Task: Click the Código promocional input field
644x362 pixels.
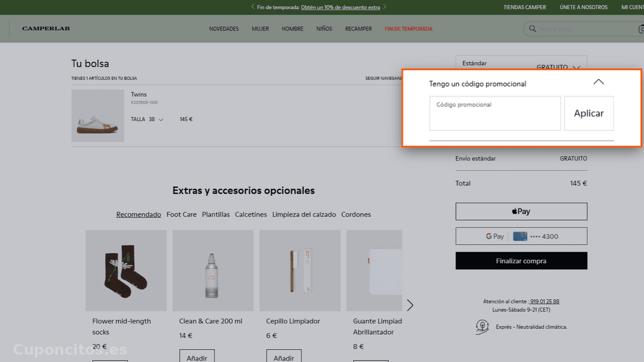Action: point(495,113)
